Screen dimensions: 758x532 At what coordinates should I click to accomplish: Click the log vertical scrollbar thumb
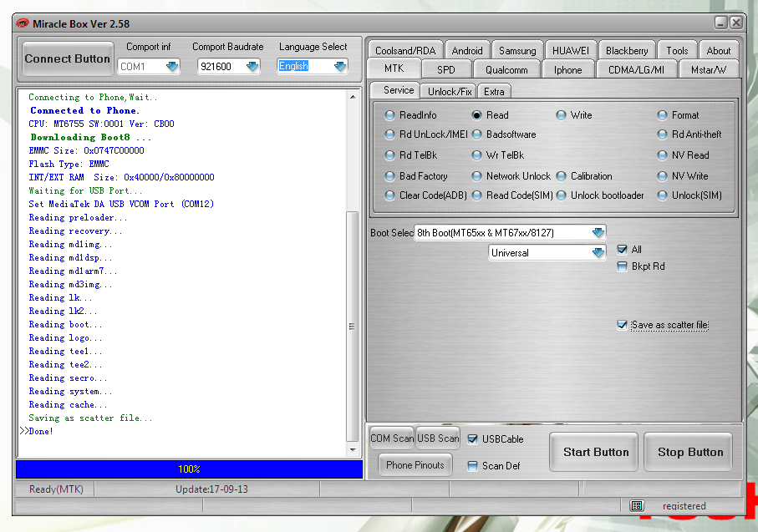click(x=353, y=327)
